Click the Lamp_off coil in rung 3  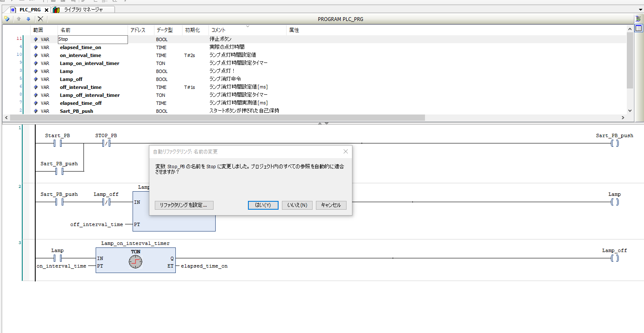[615, 258]
